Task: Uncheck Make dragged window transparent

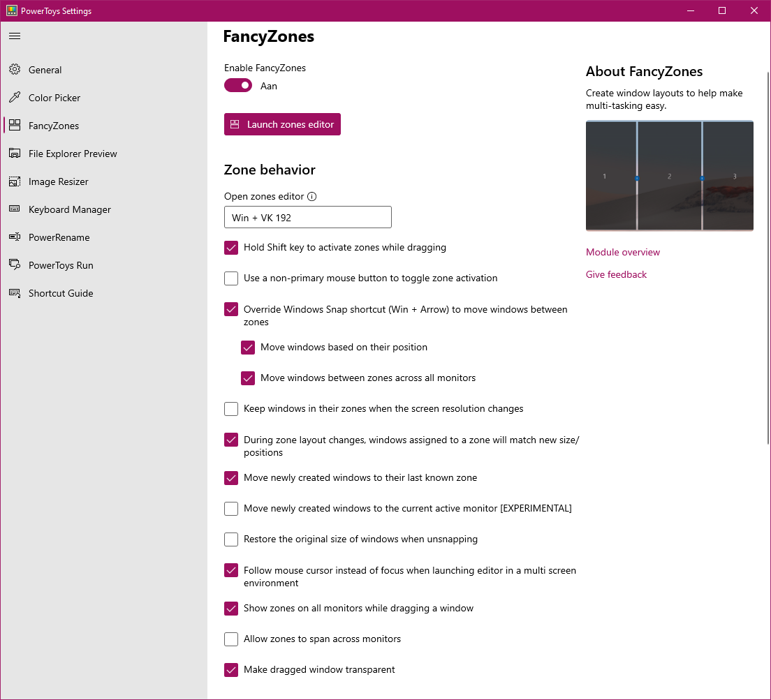Action: pos(231,669)
